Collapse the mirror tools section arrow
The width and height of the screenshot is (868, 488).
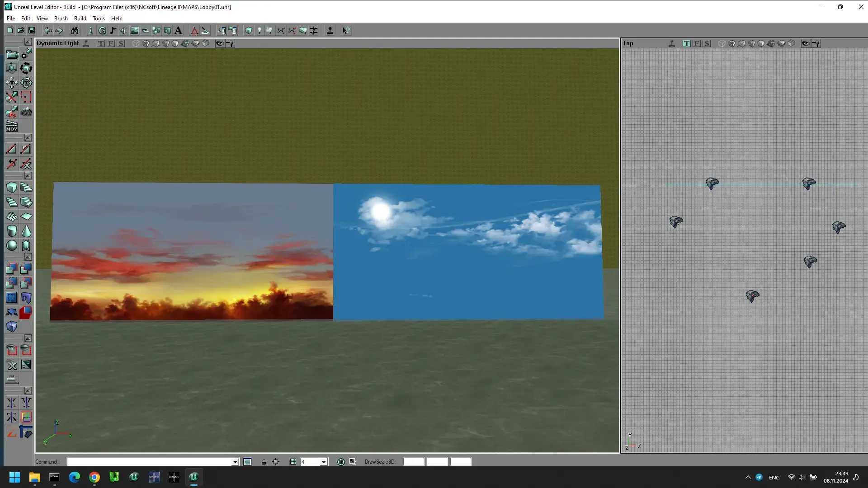pyautogui.click(x=28, y=390)
